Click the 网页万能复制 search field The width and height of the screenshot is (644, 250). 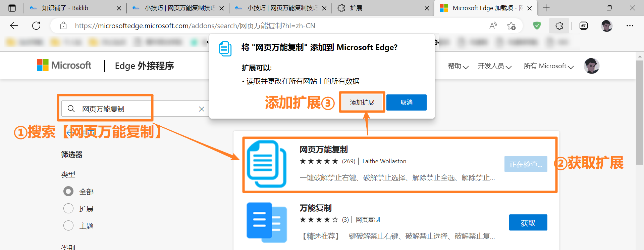coord(135,109)
